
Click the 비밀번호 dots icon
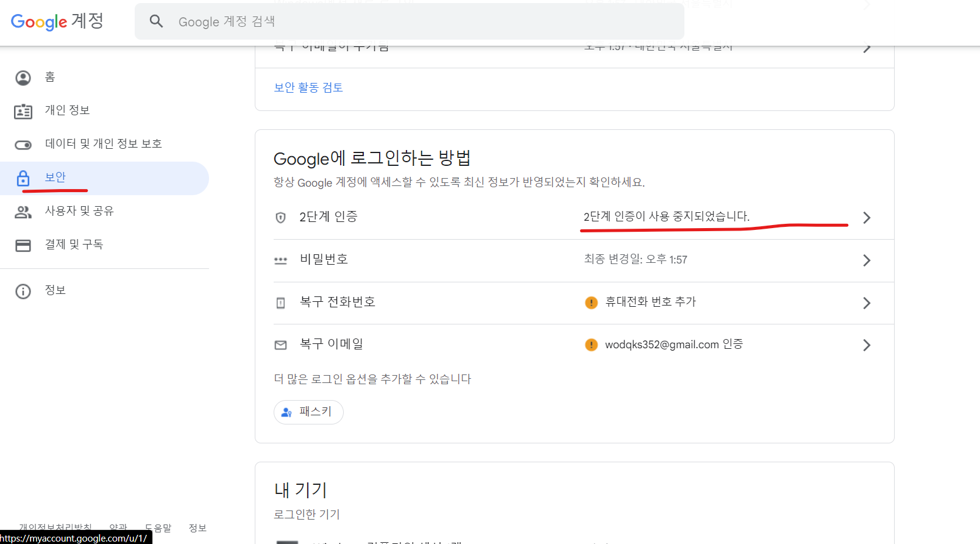coord(280,260)
